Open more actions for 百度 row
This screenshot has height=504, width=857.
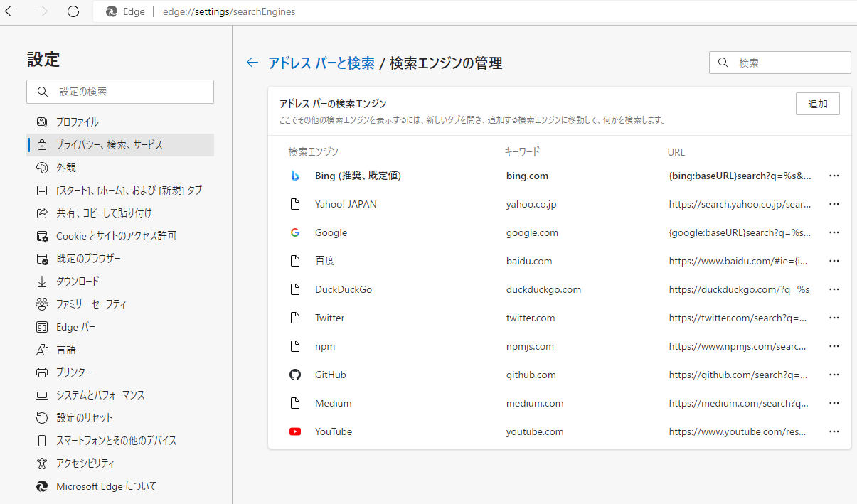tap(834, 261)
